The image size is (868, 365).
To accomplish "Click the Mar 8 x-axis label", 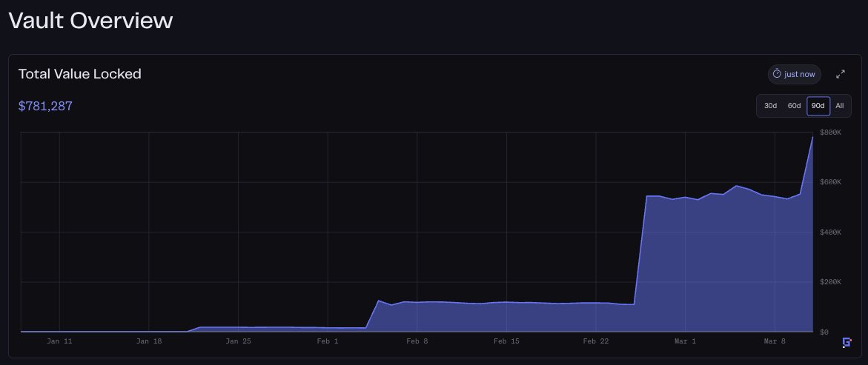I will pyautogui.click(x=775, y=341).
